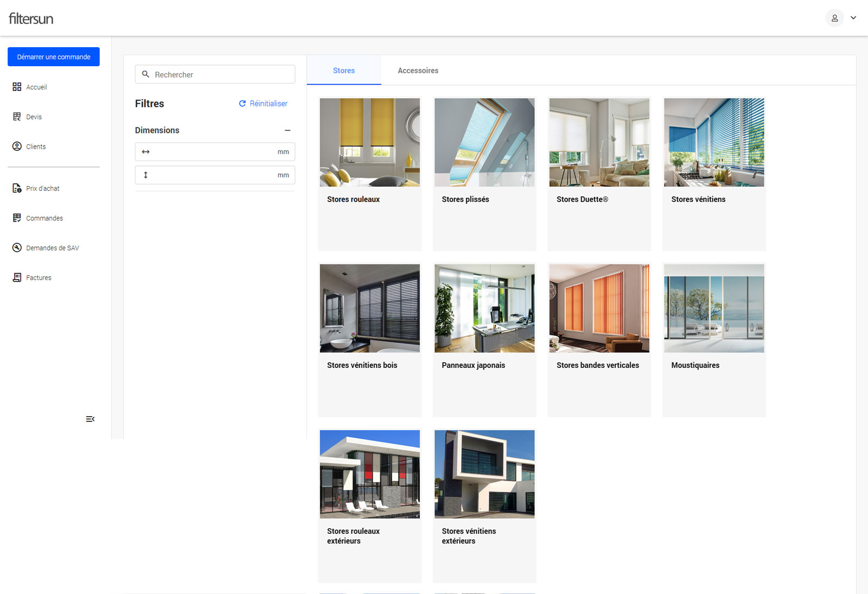Screen dimensions: 868x594
Task: Switch to the Accessoires tab
Action: coord(418,71)
